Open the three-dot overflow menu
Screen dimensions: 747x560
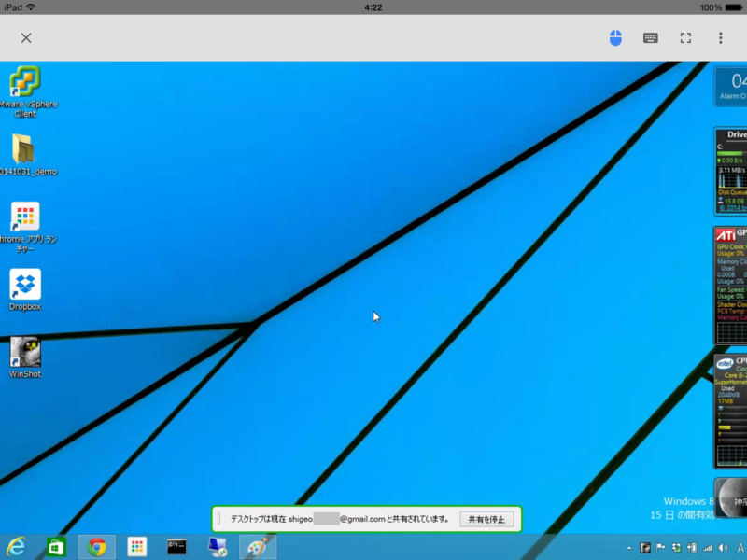(x=720, y=38)
